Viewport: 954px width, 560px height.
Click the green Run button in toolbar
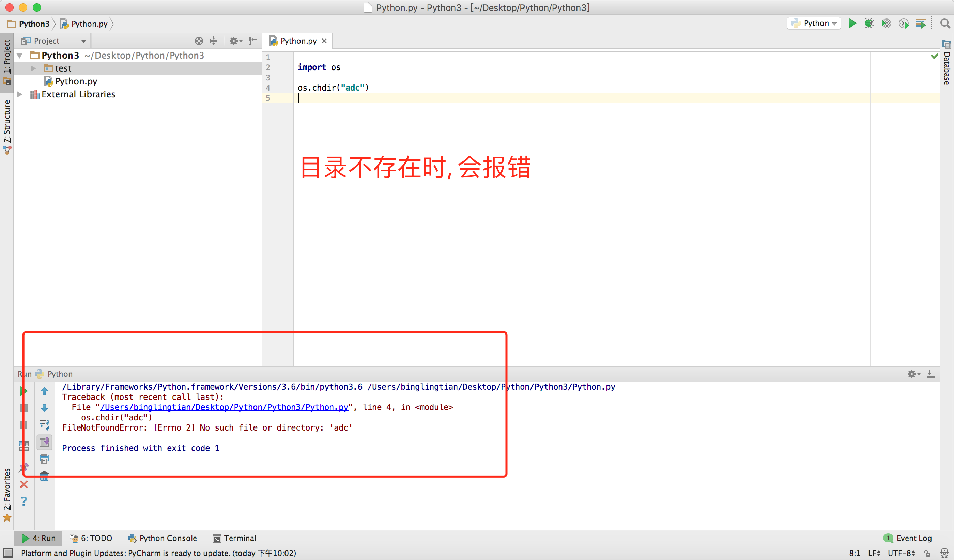click(852, 24)
